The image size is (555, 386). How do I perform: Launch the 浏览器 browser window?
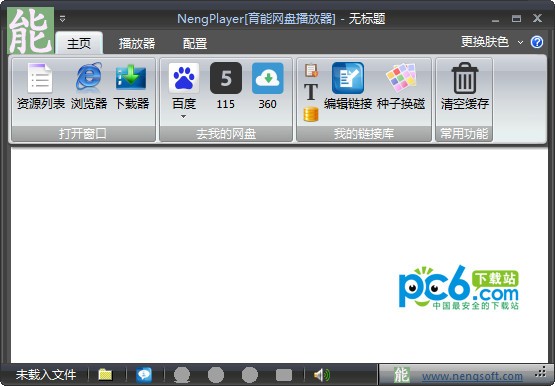pos(89,86)
